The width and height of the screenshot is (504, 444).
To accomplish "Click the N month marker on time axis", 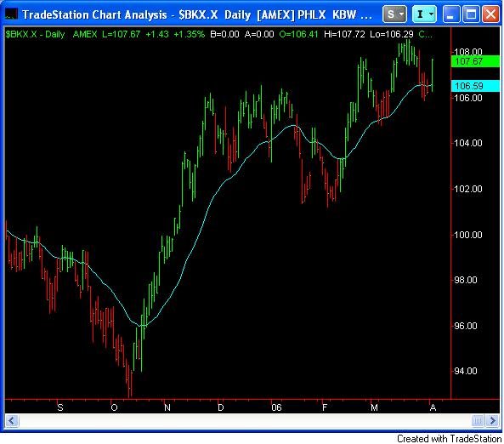I will coord(167,407).
